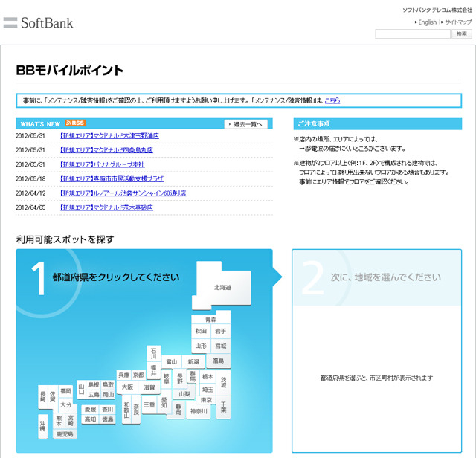Select 北海道 on the prefecture map
Image resolution: width=476 pixels, height=458 pixels.
[x=222, y=287]
